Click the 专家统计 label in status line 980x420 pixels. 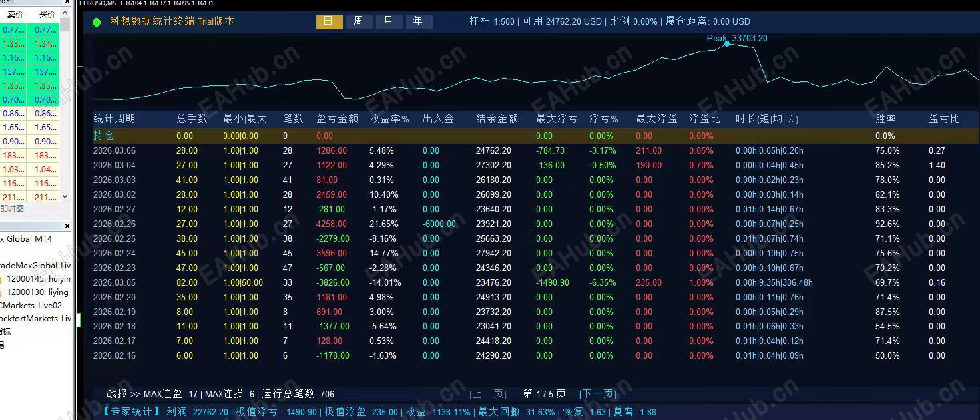(132, 412)
